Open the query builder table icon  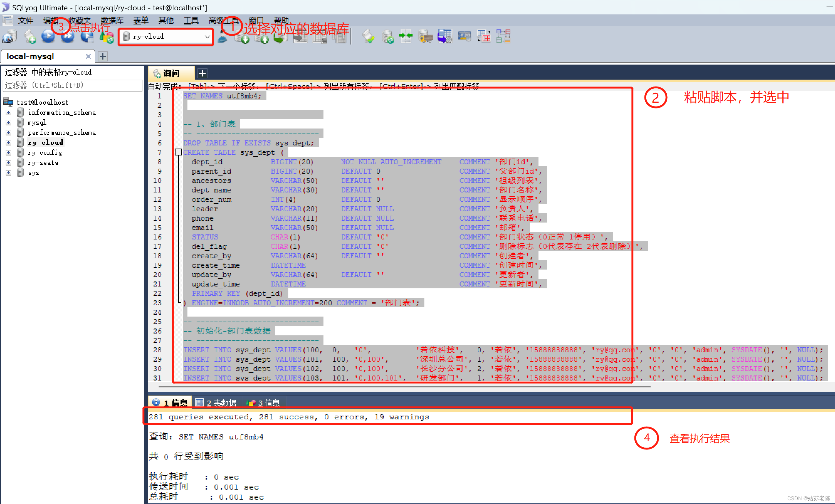pyautogui.click(x=484, y=36)
